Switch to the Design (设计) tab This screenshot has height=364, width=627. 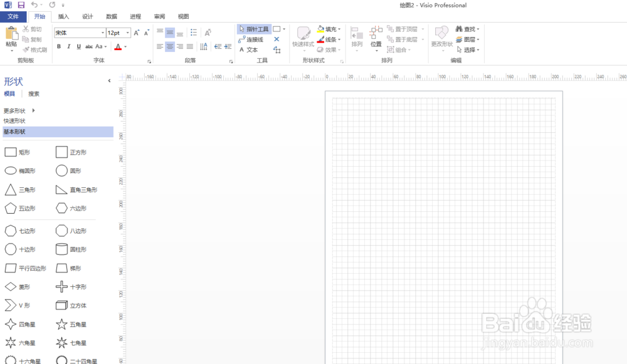click(x=88, y=16)
